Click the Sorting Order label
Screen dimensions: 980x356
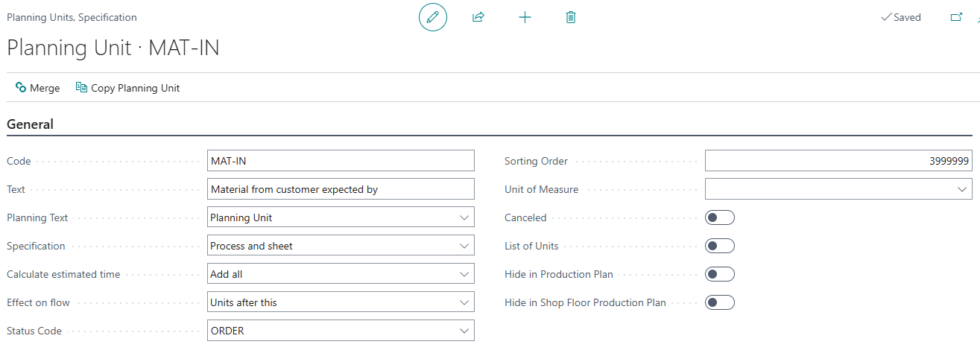[x=536, y=161]
